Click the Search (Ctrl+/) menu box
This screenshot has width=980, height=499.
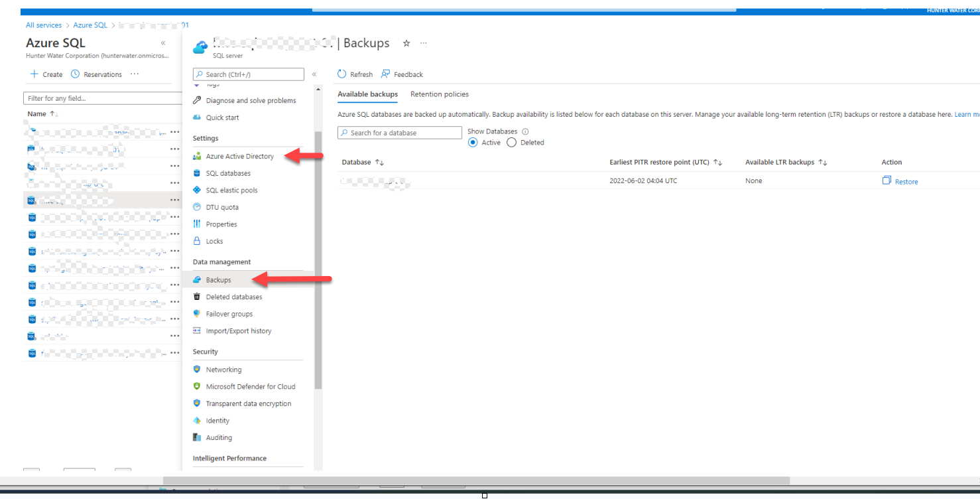pos(249,74)
